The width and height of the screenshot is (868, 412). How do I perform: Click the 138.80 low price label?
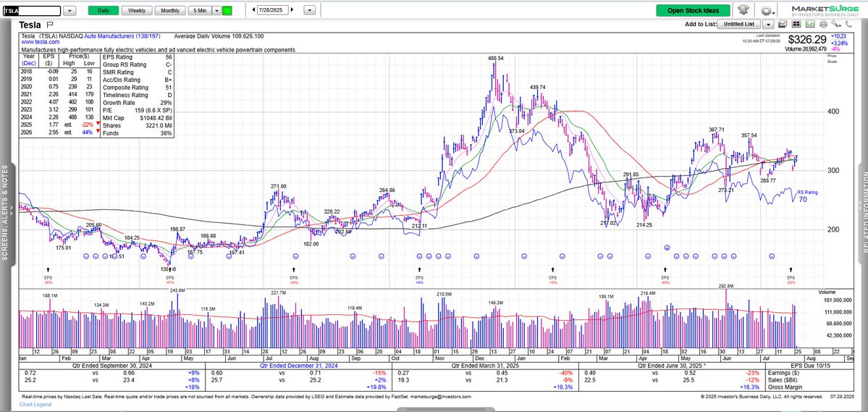[x=168, y=268]
